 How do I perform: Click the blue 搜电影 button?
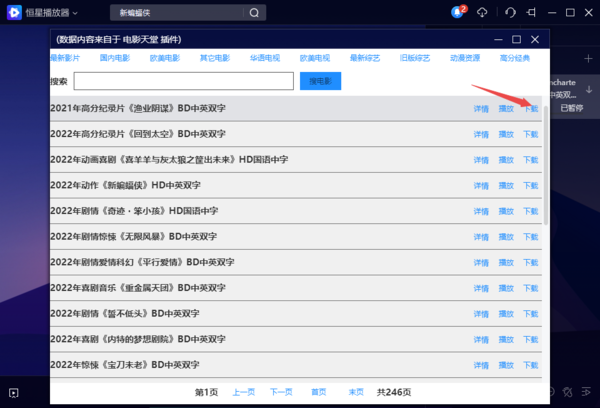tap(320, 81)
